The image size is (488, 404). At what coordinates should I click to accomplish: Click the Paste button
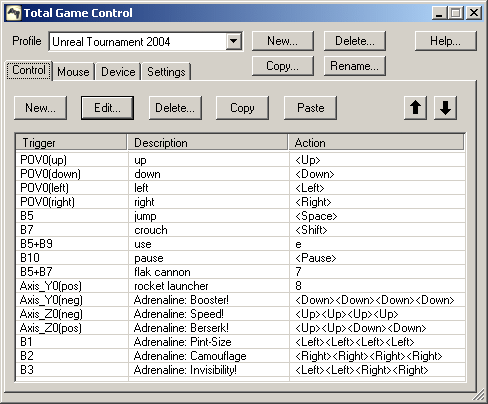point(310,108)
